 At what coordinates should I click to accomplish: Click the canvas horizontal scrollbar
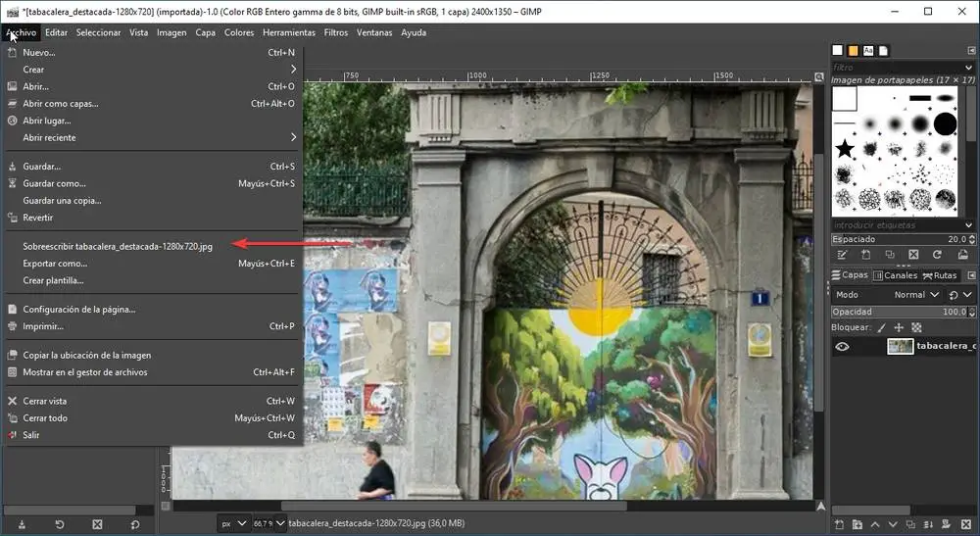click(453, 506)
